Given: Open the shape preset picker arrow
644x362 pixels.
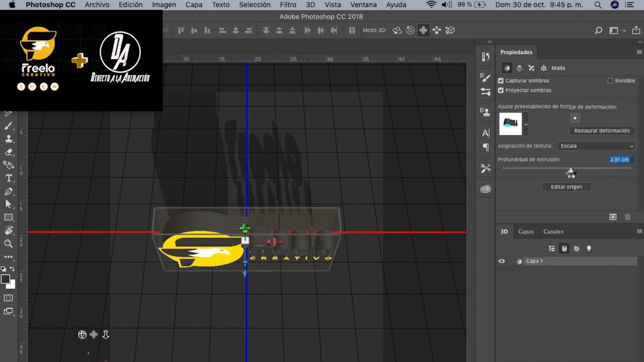Looking at the screenshot, I should tap(526, 124).
